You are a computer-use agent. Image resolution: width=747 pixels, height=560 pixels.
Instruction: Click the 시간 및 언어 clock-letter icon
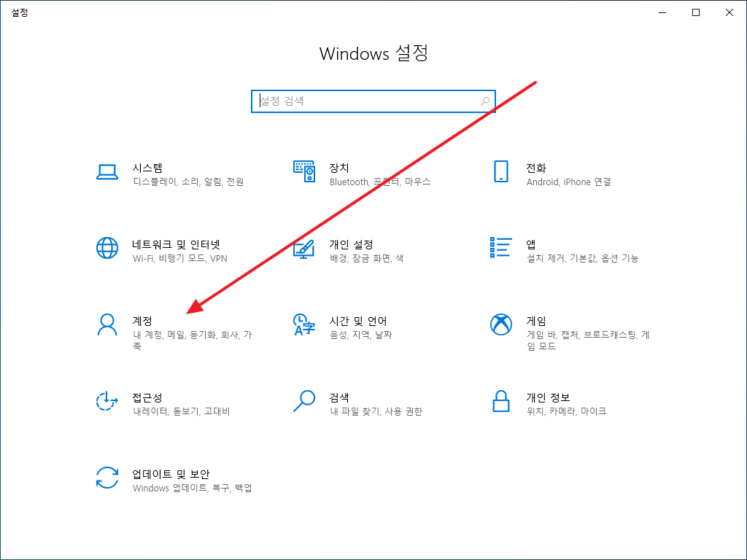(x=304, y=324)
